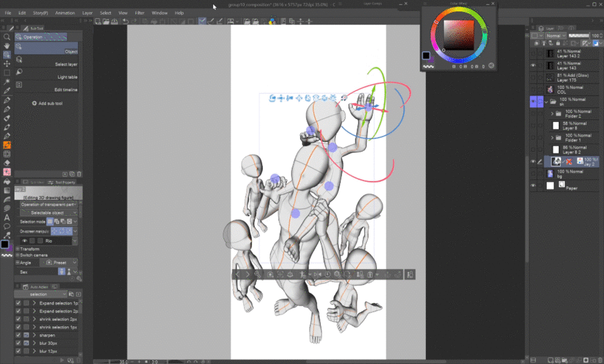Open the File menu
The width and height of the screenshot is (604, 364).
click(x=8, y=13)
